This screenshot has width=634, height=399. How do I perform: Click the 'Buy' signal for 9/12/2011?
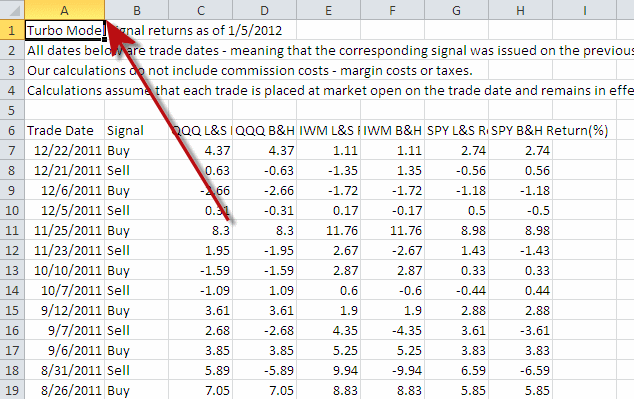[137, 310]
